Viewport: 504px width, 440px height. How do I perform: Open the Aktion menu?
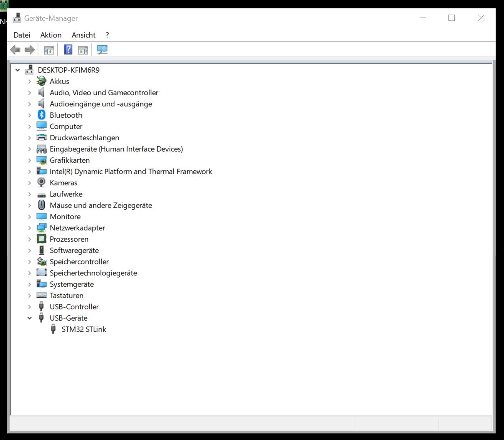tap(51, 35)
